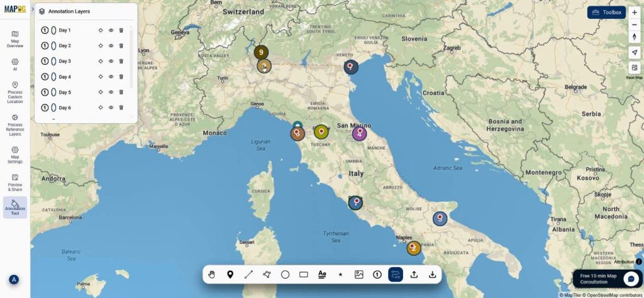The height and width of the screenshot is (298, 644).
Task: Select the Day 4 layer name
Action: point(65,77)
